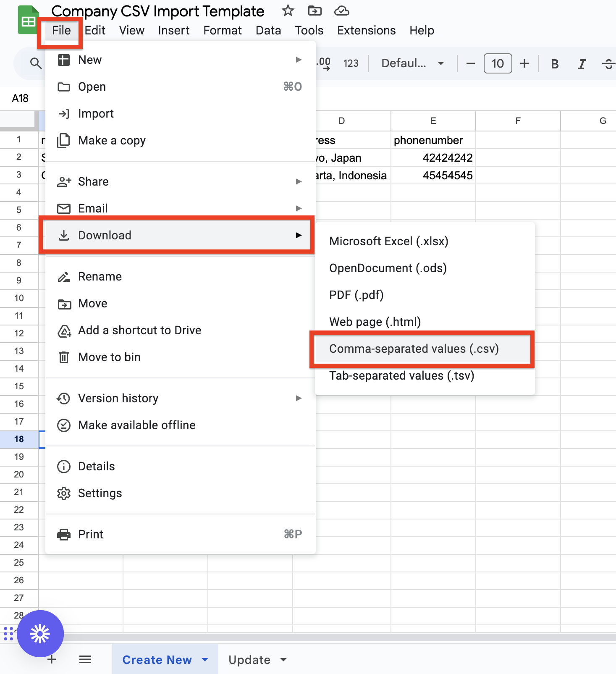Open the all sheets list icon
Viewport: 616px width, 674px height.
85,659
